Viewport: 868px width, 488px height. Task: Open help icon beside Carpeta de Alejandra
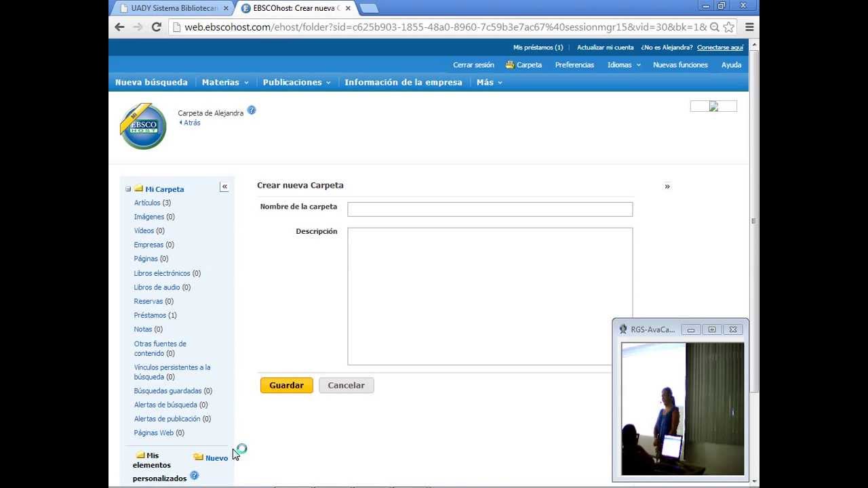(252, 110)
